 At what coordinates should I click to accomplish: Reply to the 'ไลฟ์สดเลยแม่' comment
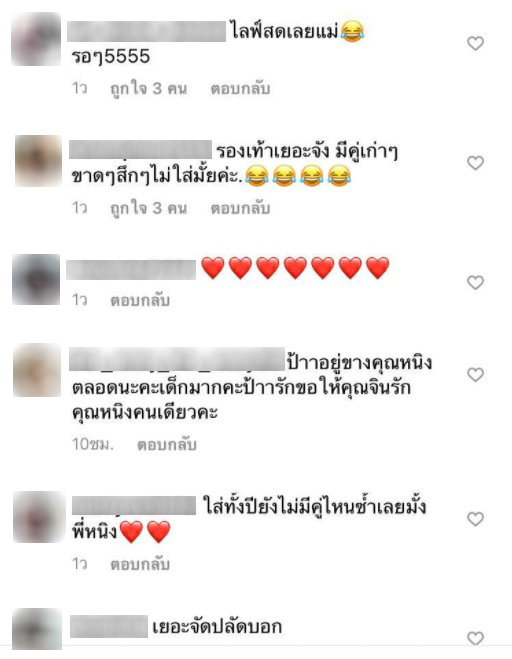[x=240, y=89]
